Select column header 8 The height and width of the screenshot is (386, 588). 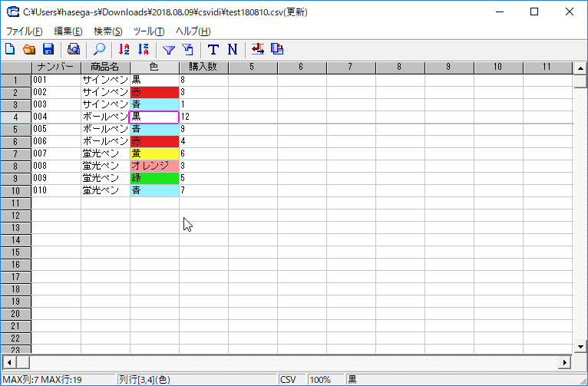click(400, 67)
